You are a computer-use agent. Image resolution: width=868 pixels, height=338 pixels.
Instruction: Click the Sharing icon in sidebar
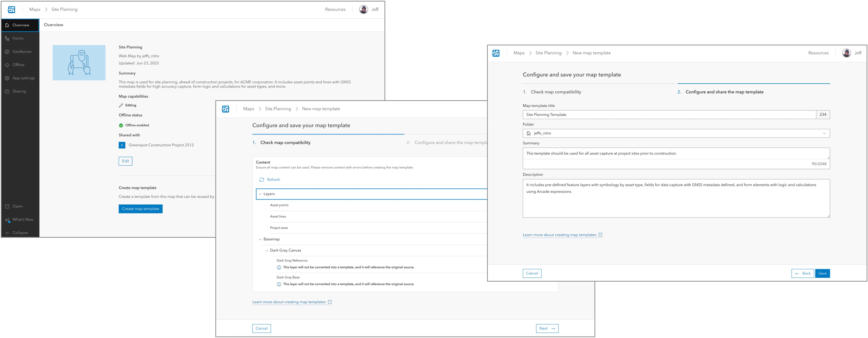(x=7, y=91)
